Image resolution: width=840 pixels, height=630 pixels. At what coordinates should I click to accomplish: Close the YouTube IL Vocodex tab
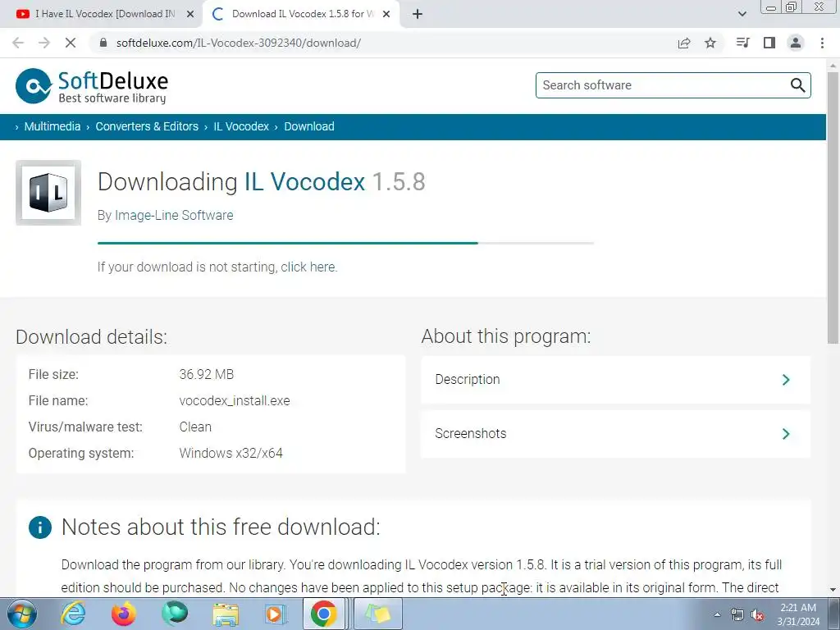click(190, 15)
